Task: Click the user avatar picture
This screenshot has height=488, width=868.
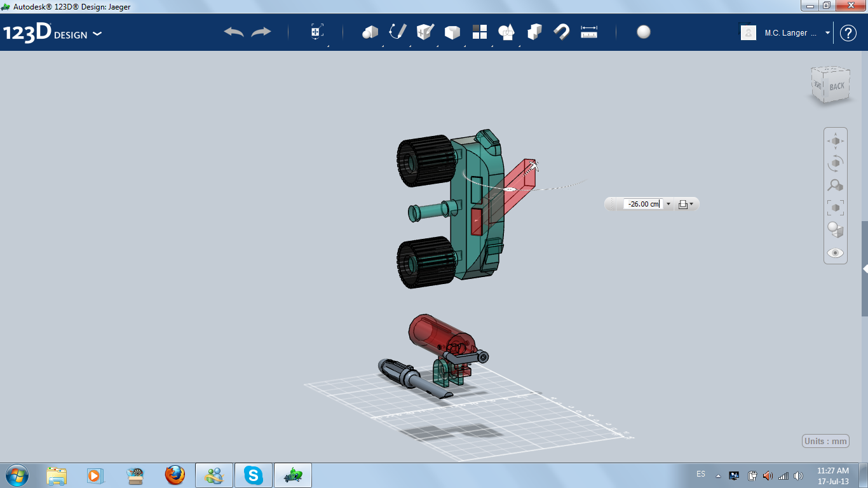Action: tap(749, 32)
